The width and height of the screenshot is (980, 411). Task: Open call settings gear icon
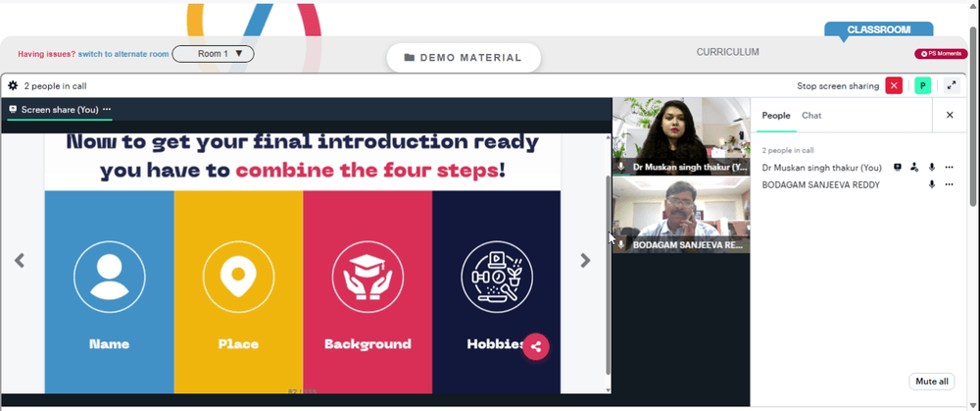[x=13, y=85]
